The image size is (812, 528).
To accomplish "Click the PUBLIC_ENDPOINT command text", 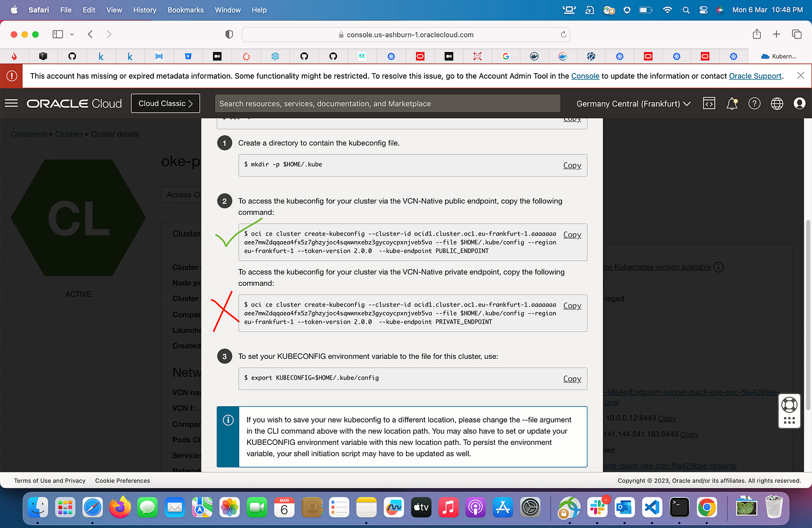I will coord(400,242).
